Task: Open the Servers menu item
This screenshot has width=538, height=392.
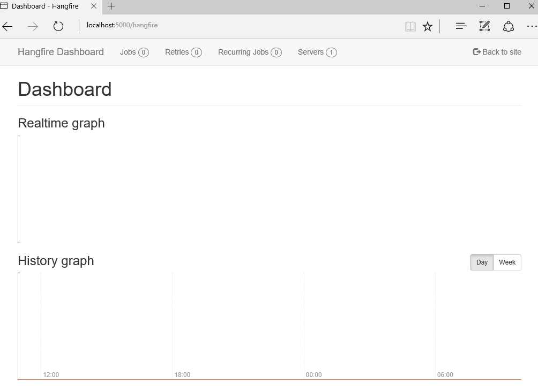Action: 317,52
